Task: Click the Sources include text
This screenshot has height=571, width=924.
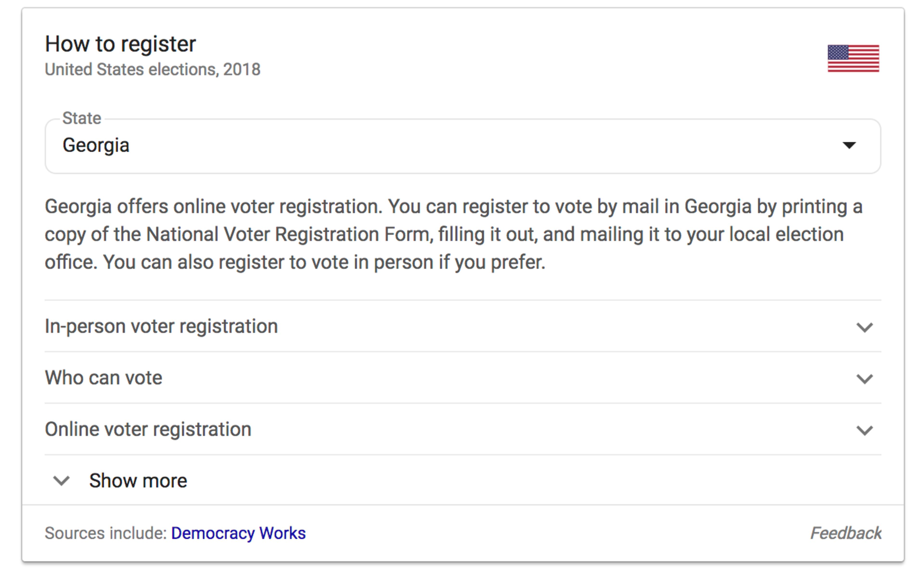Action: pos(106,533)
